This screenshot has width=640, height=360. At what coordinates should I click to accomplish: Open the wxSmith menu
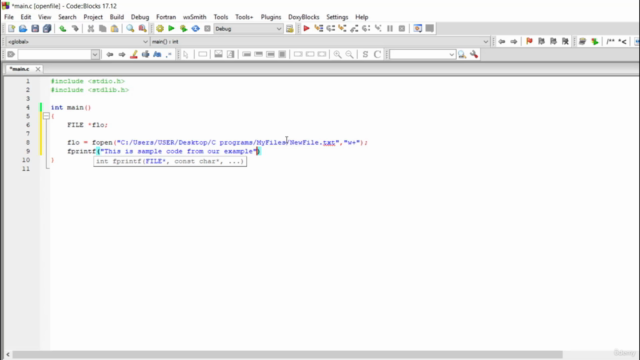(x=195, y=17)
